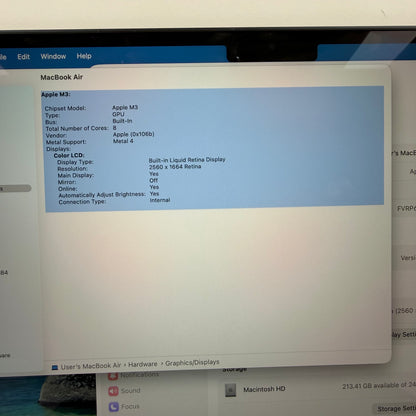Select the Macintosh HD storage label
Screen dimensions: 416x416
[x=264, y=389]
